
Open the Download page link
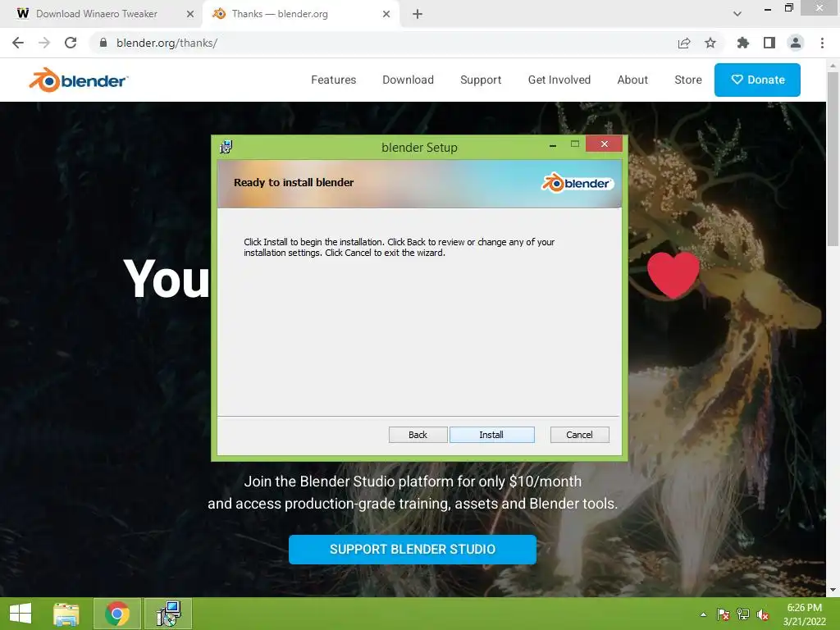(408, 80)
